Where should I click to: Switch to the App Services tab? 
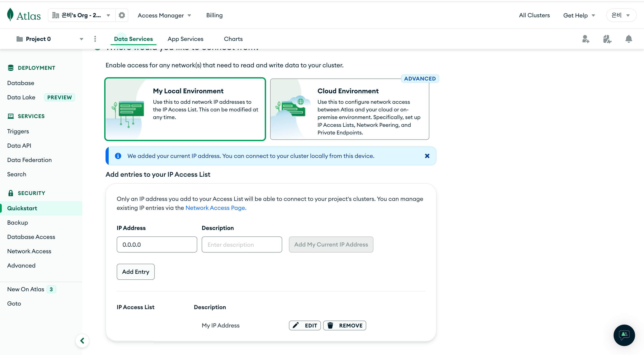[185, 39]
